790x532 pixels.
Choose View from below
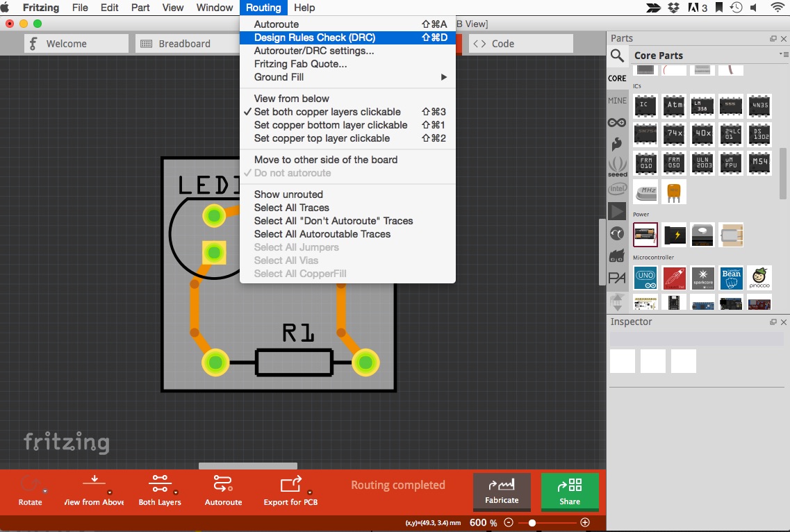pos(347,98)
